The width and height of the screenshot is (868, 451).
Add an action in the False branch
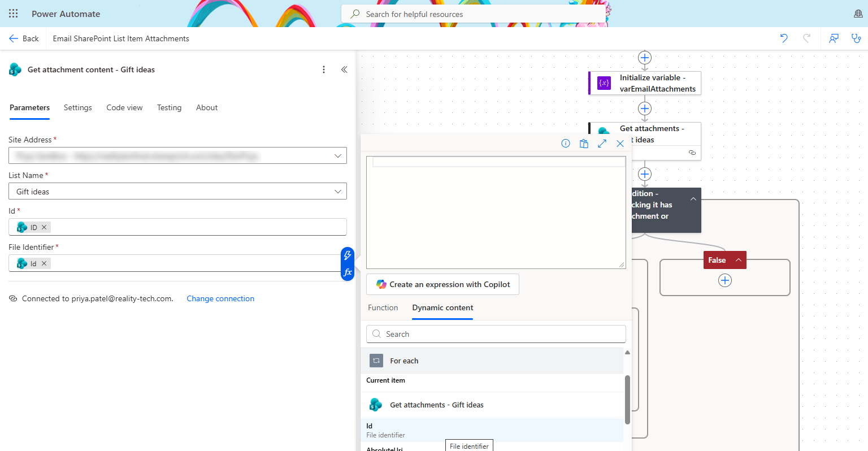[725, 280]
